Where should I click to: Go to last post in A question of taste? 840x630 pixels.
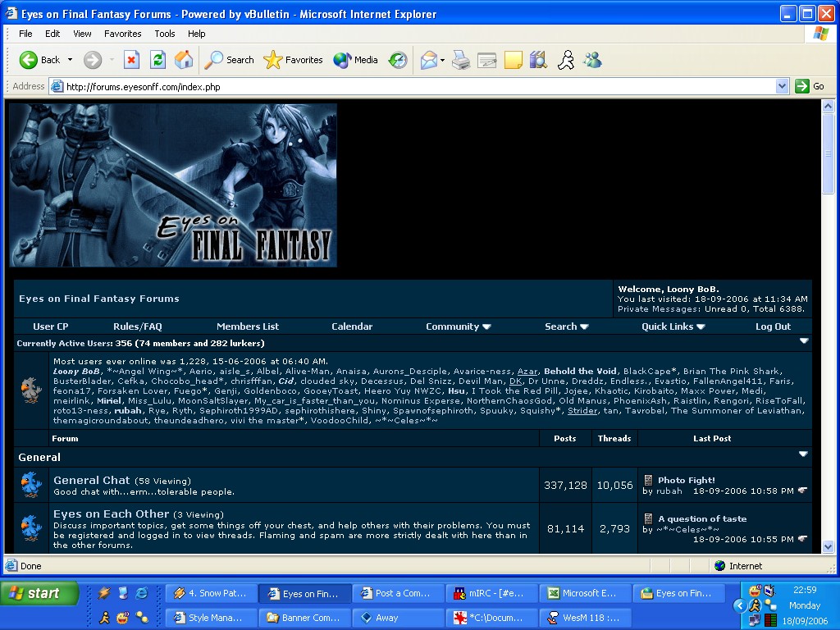click(802, 539)
